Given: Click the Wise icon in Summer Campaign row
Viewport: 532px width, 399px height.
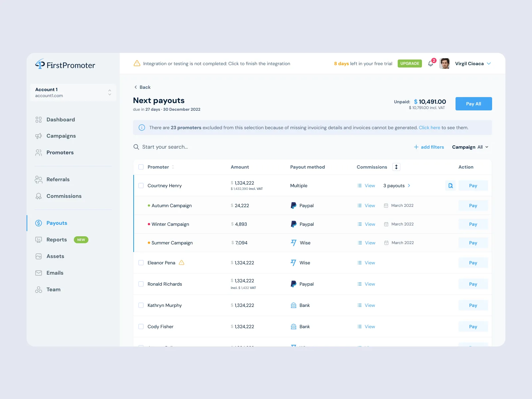Looking at the screenshot, I should pos(294,243).
